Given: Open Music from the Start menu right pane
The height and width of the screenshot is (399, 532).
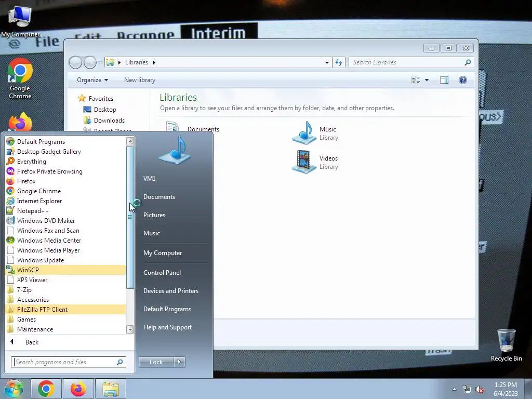Looking at the screenshot, I should pyautogui.click(x=151, y=233).
